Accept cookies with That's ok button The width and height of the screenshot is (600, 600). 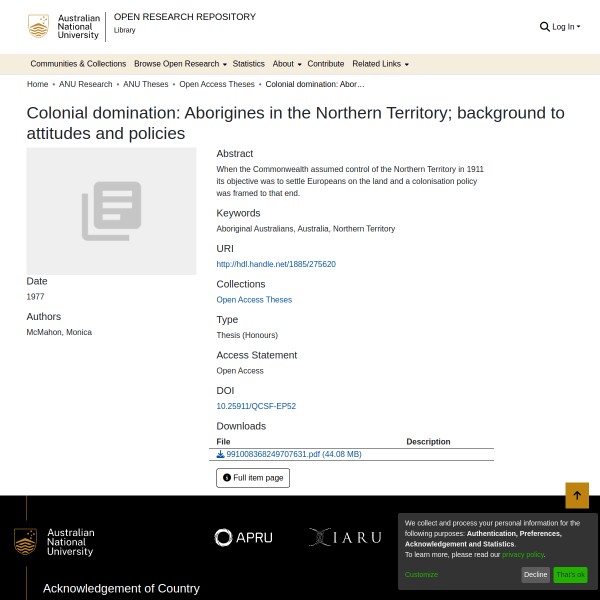[570, 575]
